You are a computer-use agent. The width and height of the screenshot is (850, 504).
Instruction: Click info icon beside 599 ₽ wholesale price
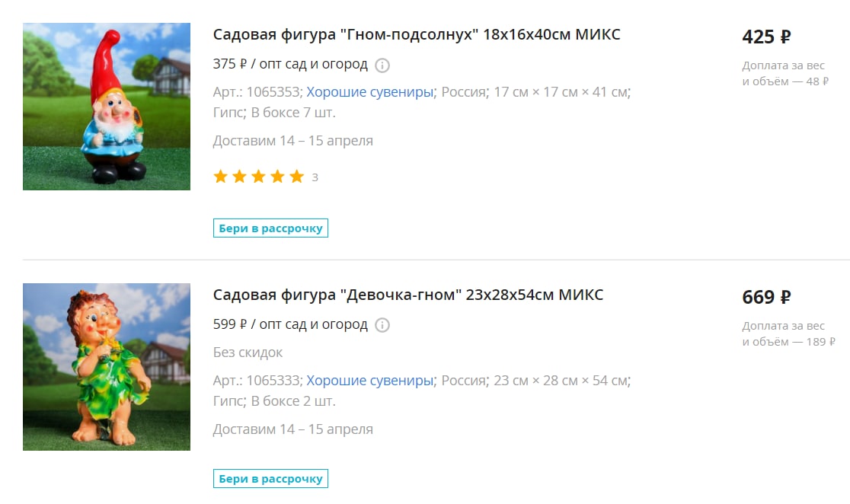382,325
